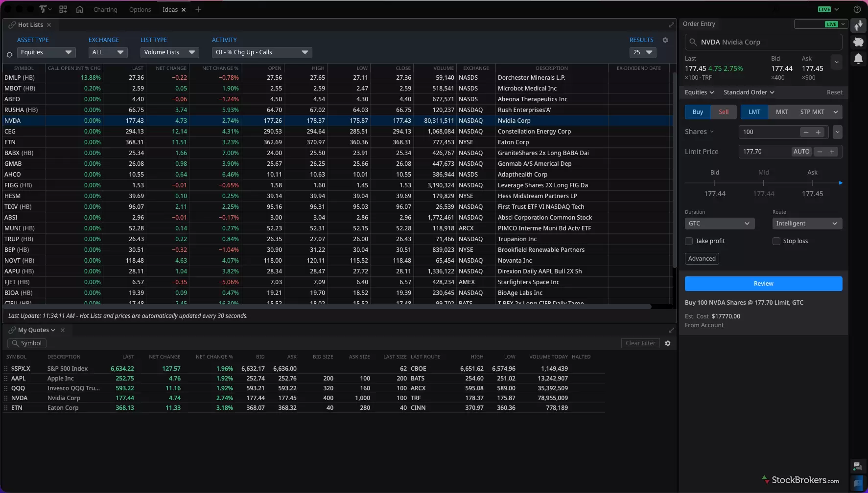Viewport: 868px width, 493px height.
Task: Select the Hot Lists panel tab
Action: [x=30, y=25]
